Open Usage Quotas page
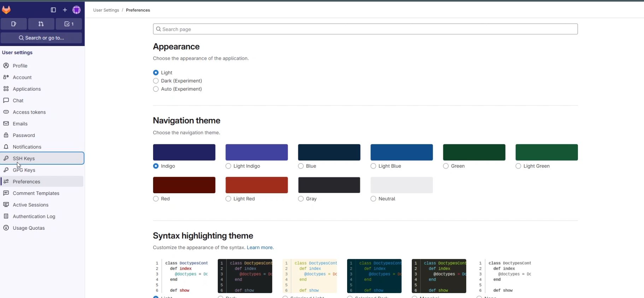Viewport: 644px width, 298px height. pos(42,228)
